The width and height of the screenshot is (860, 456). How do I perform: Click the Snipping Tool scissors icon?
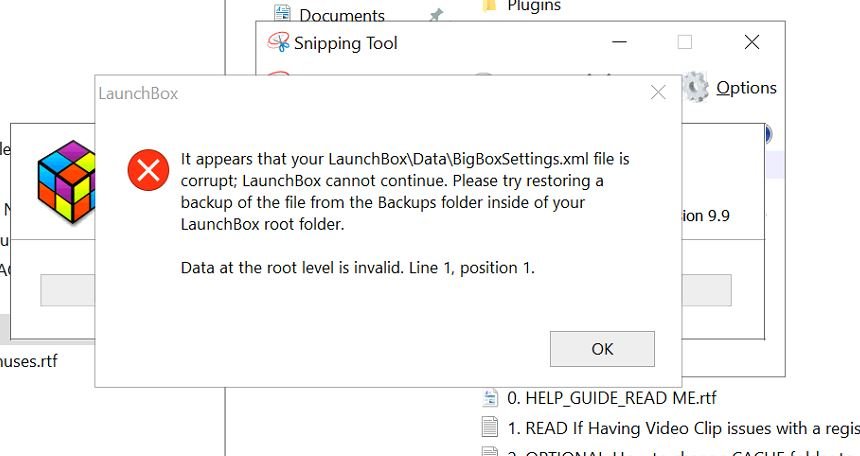277,42
